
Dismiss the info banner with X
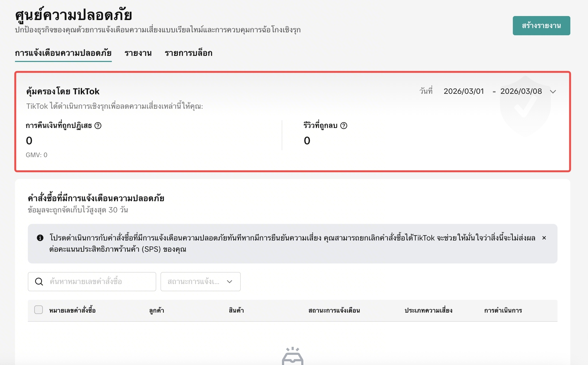544,238
